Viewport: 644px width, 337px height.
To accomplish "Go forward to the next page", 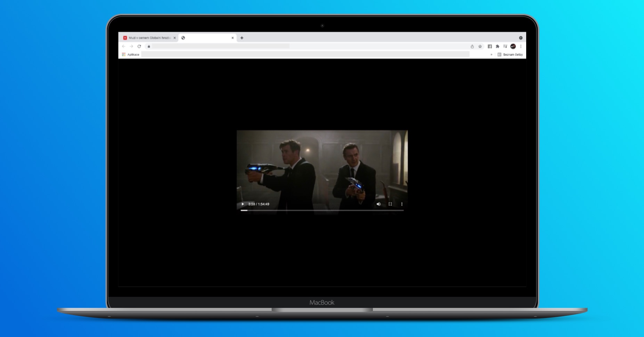I will point(131,46).
